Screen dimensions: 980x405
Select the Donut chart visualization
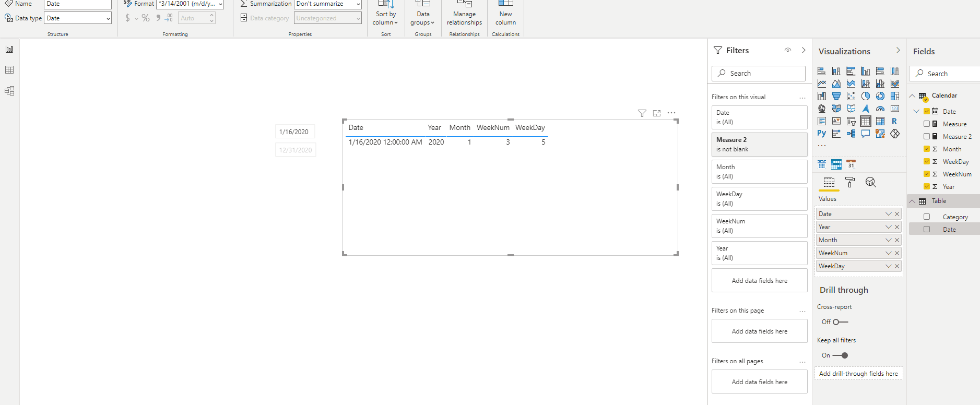tap(880, 96)
